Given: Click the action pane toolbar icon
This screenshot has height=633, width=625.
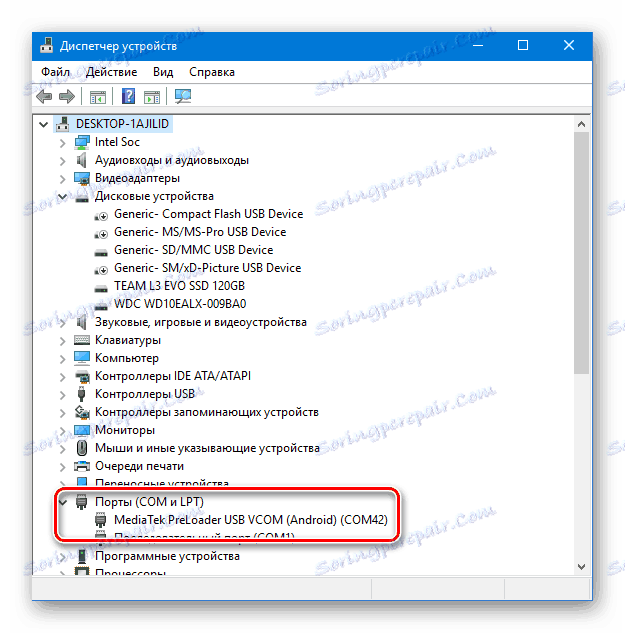Looking at the screenshot, I should coord(152,97).
